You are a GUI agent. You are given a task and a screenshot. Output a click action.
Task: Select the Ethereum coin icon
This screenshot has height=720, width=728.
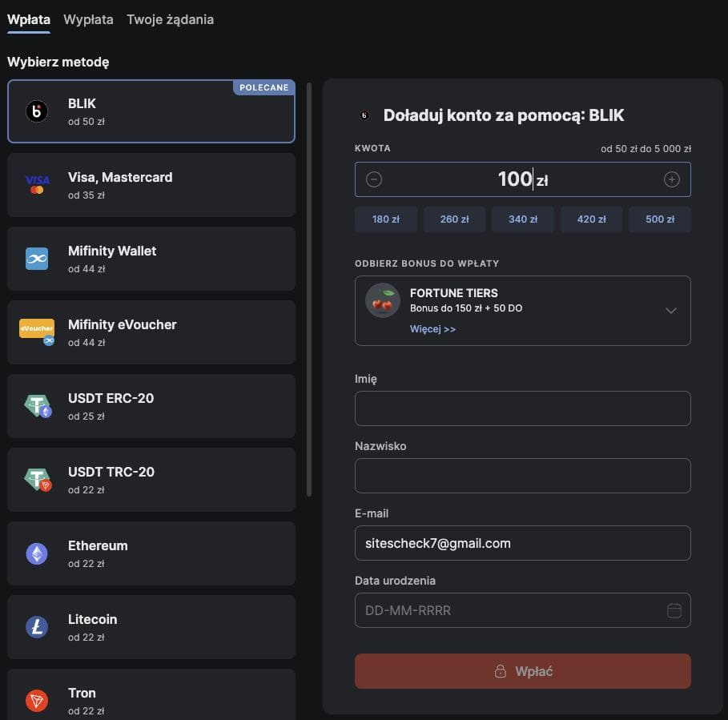[x=37, y=553]
